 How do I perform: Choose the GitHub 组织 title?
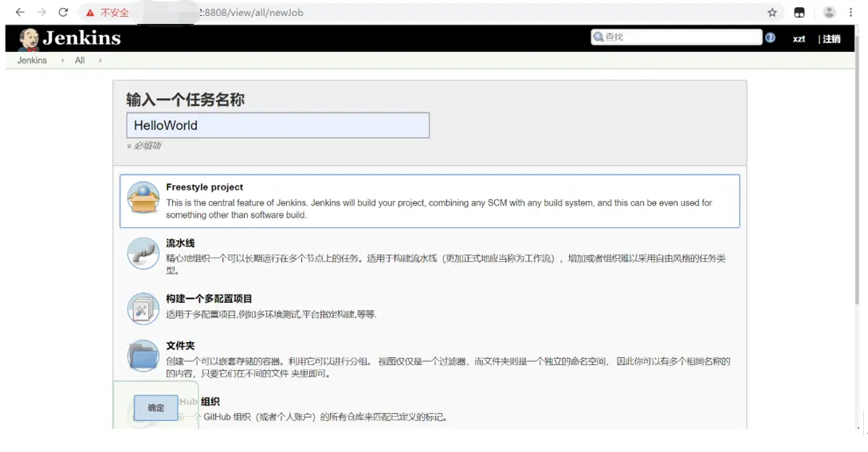(199, 402)
